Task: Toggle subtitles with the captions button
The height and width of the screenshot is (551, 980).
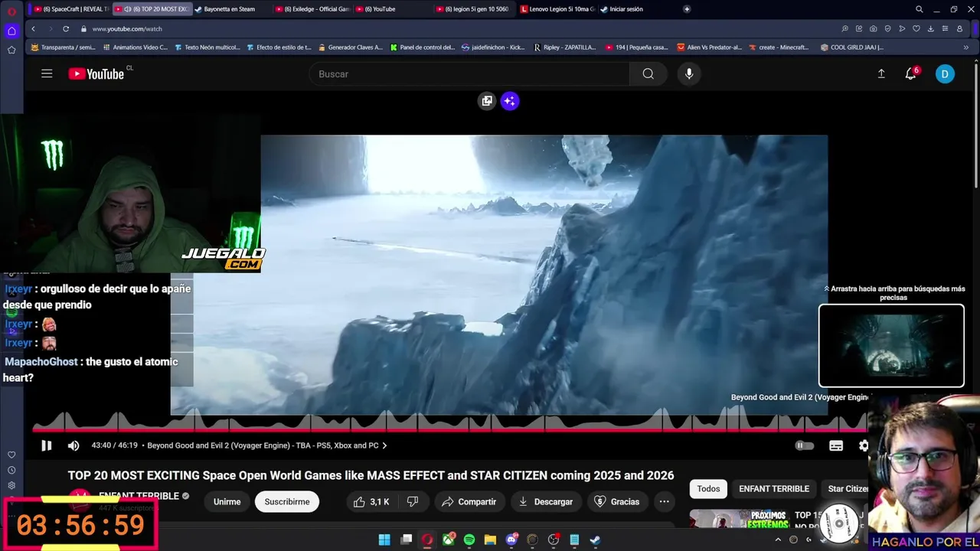Action: click(836, 445)
